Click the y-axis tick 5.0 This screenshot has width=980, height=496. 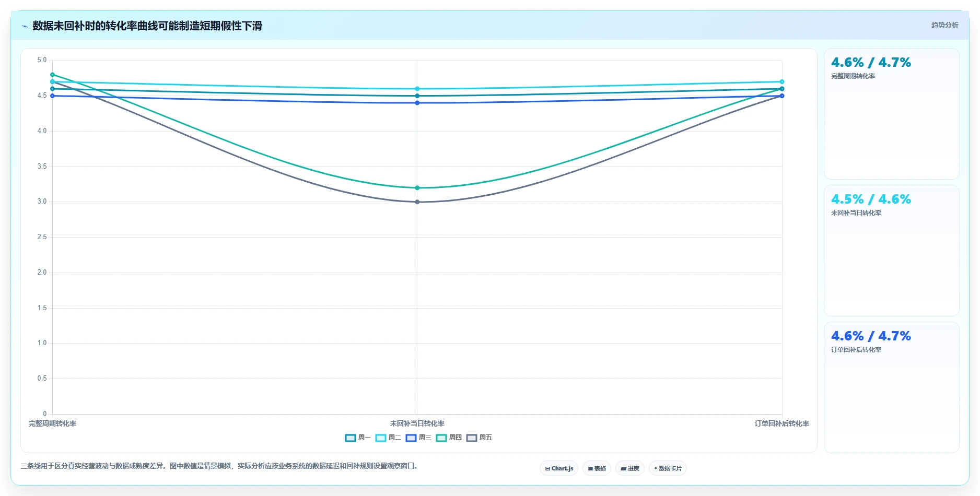click(x=42, y=60)
